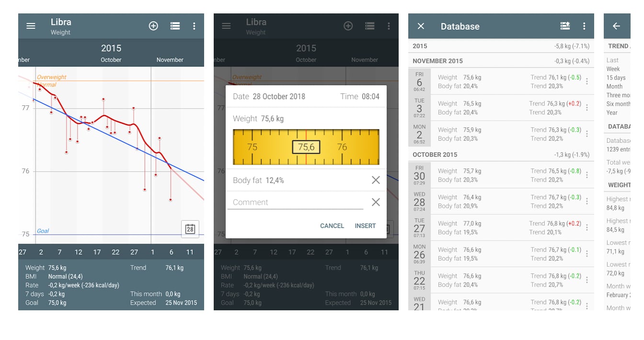Tap the calendar 28 icon on chart
The height and width of the screenshot is (340, 644).
[x=190, y=229]
